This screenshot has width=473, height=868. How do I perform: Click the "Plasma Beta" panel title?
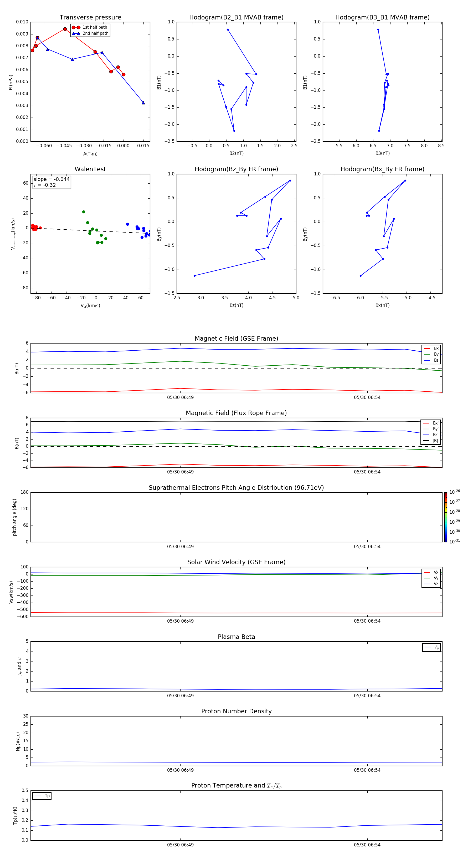(236, 637)
